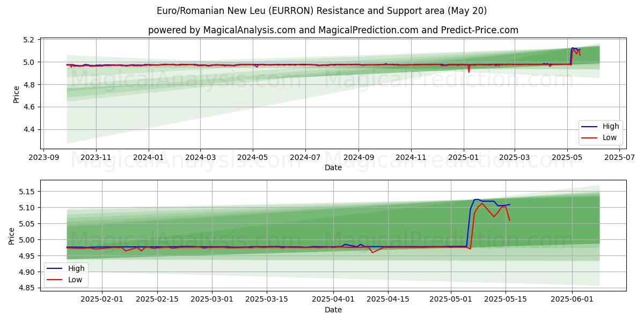Screen dimensions: 644x322
Task: Click the 2025-04-01 x-axis tick label
Action: click(333, 299)
